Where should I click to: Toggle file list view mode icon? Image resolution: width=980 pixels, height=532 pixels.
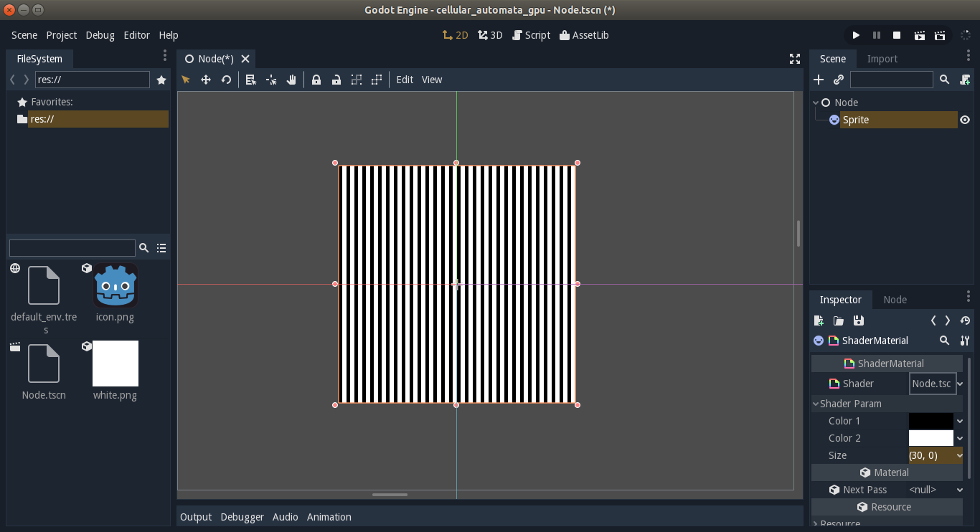click(x=161, y=248)
